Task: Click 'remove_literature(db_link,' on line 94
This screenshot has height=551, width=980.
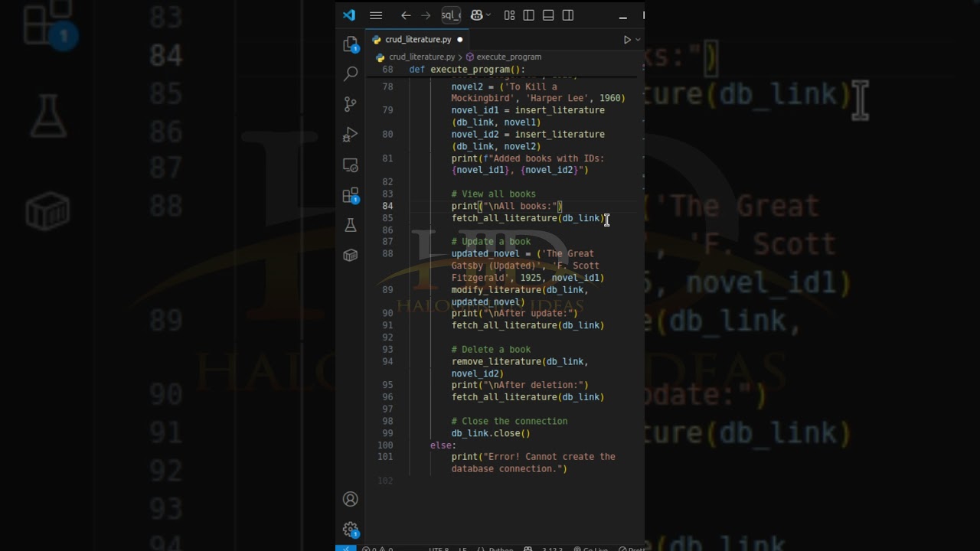Action: coord(520,362)
